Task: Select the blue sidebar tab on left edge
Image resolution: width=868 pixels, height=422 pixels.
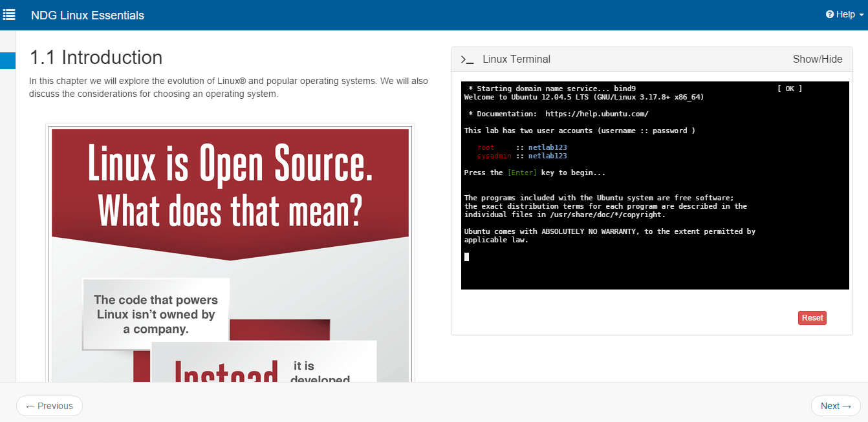Action: pyautogui.click(x=8, y=61)
